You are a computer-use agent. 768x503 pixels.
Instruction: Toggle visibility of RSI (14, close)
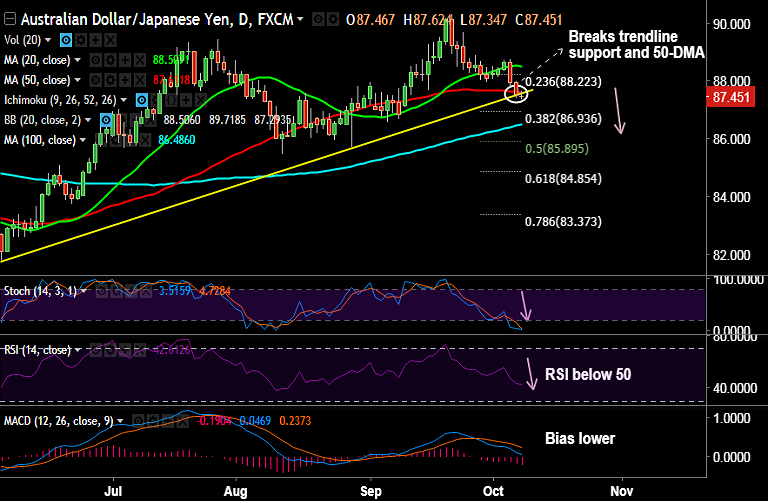coord(96,350)
